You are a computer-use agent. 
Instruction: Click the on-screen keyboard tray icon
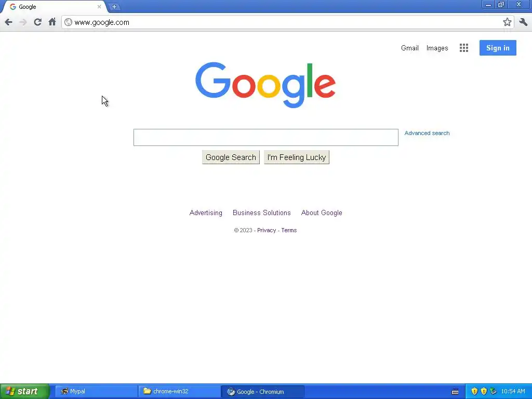pos(455,392)
